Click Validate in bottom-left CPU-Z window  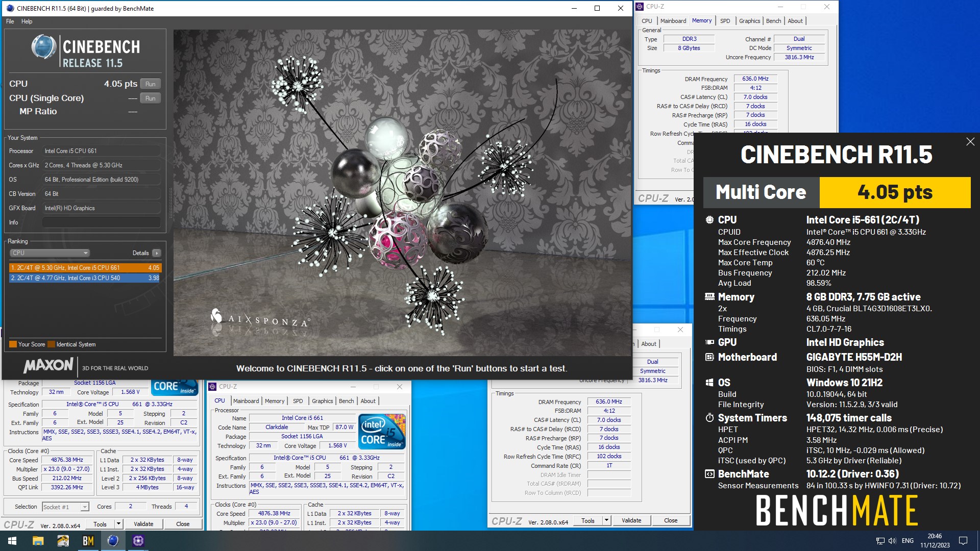pos(143,524)
